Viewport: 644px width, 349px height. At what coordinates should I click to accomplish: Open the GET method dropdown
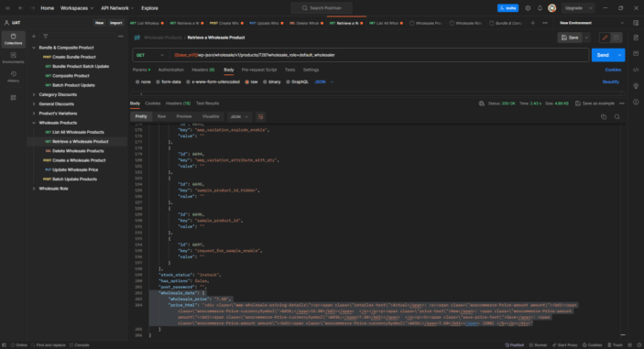pos(150,55)
